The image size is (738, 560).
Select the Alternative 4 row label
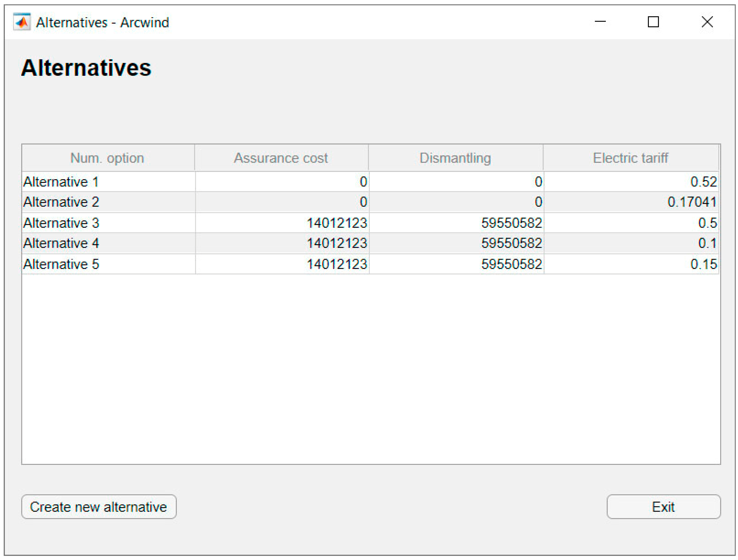click(61, 243)
